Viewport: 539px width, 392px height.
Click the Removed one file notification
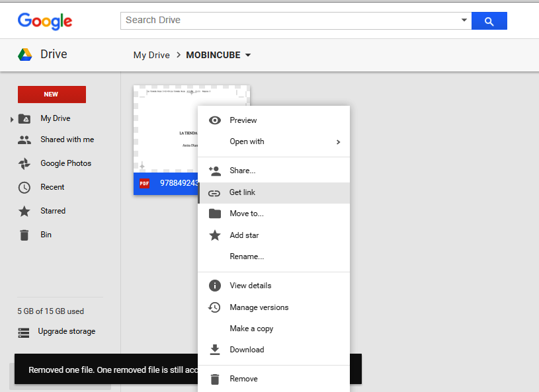point(106,370)
